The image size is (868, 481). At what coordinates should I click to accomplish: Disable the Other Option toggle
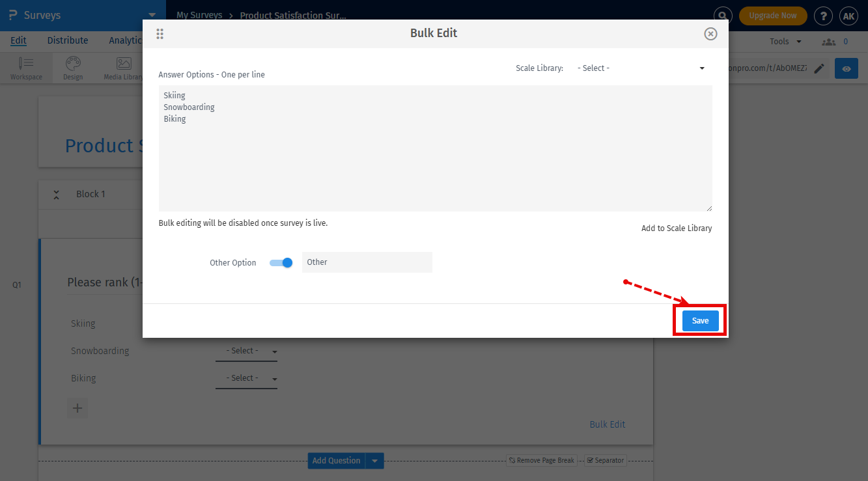pyautogui.click(x=280, y=262)
